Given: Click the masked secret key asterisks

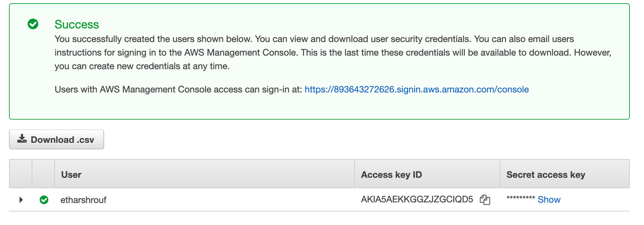Looking at the screenshot, I should tap(520, 198).
